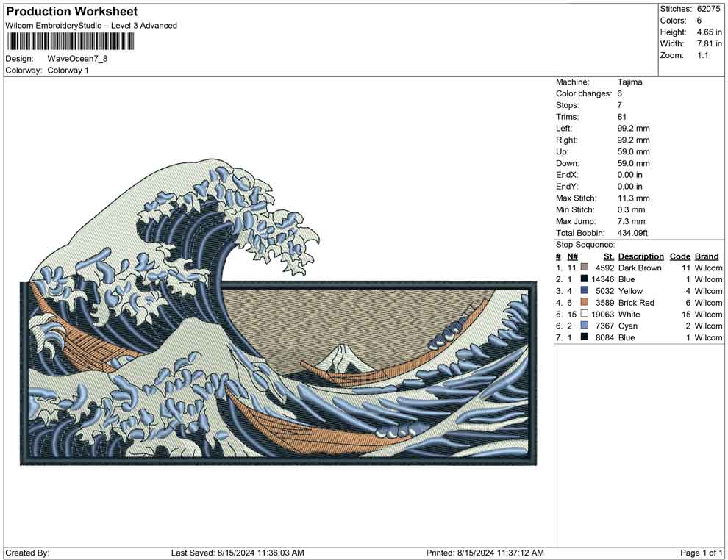Click the White thread color swatch
728x560 pixels.
(585, 314)
